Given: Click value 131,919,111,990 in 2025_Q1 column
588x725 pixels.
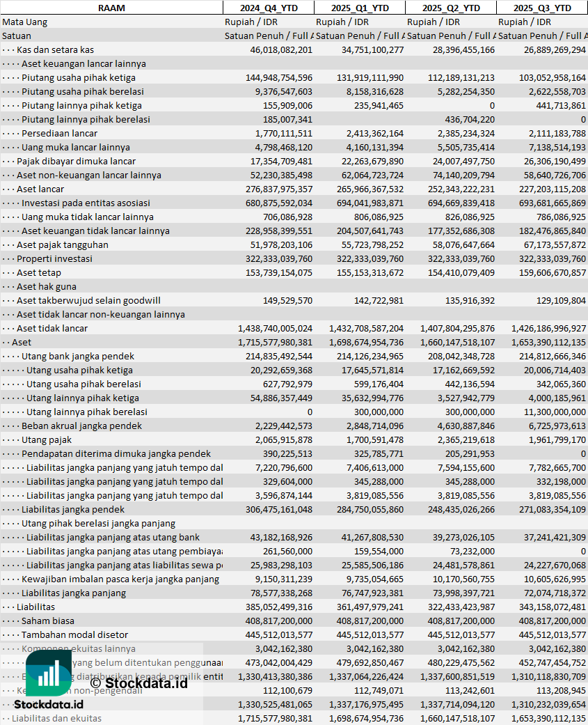Looking at the screenshot, I should [370, 78].
